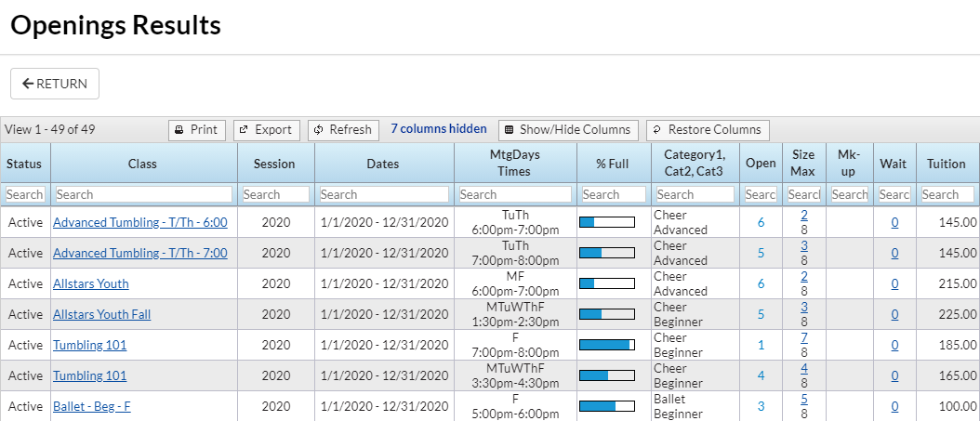
Task: Click the 7 columns hidden text
Action: click(x=439, y=128)
